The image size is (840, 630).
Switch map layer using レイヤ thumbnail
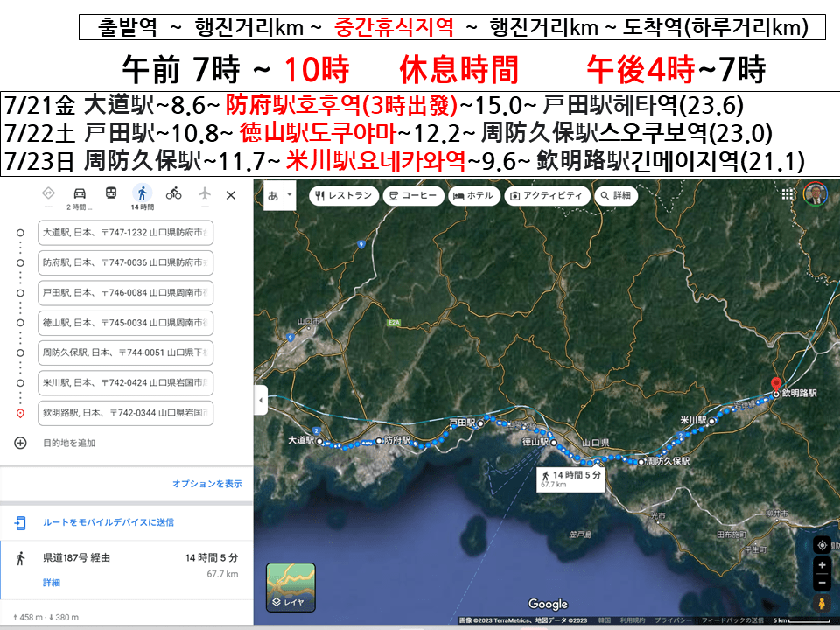coord(290,587)
